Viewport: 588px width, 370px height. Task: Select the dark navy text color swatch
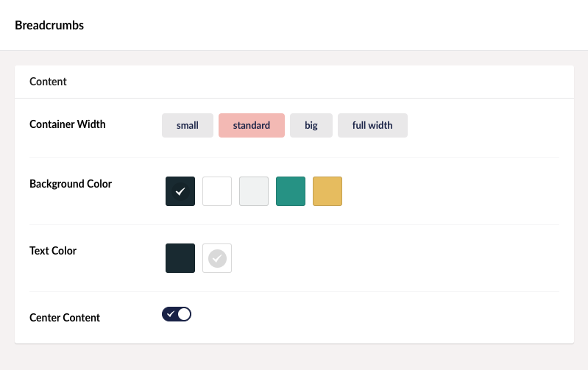click(180, 258)
